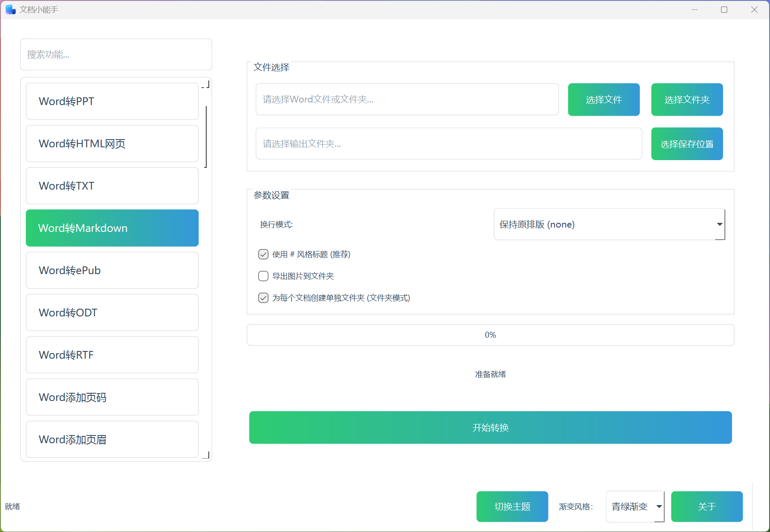The width and height of the screenshot is (770, 532).
Task: Select Word转PPT in the function list
Action: [112, 102]
